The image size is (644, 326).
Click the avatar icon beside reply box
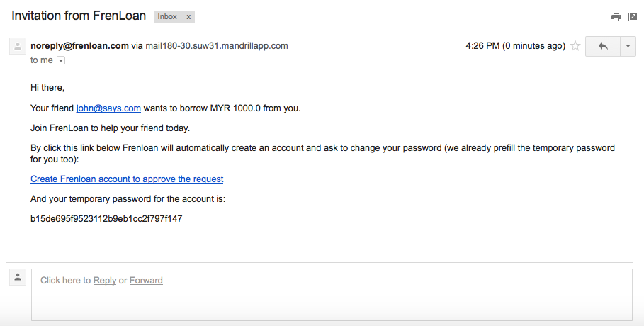click(17, 277)
